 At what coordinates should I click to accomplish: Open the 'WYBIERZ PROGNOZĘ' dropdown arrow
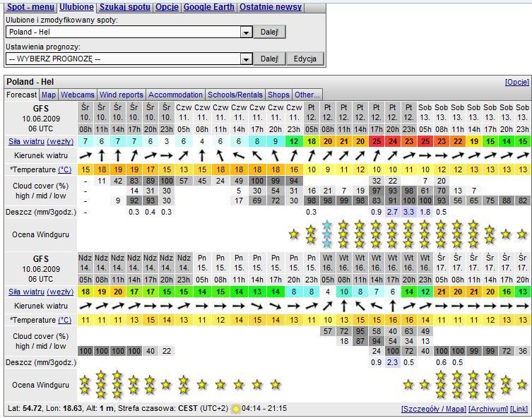(x=246, y=59)
